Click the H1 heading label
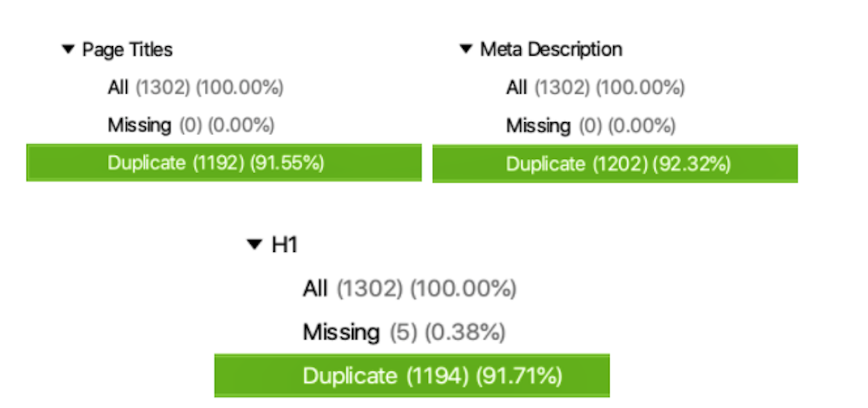Viewport: 868px width, 408px height. pos(285,245)
